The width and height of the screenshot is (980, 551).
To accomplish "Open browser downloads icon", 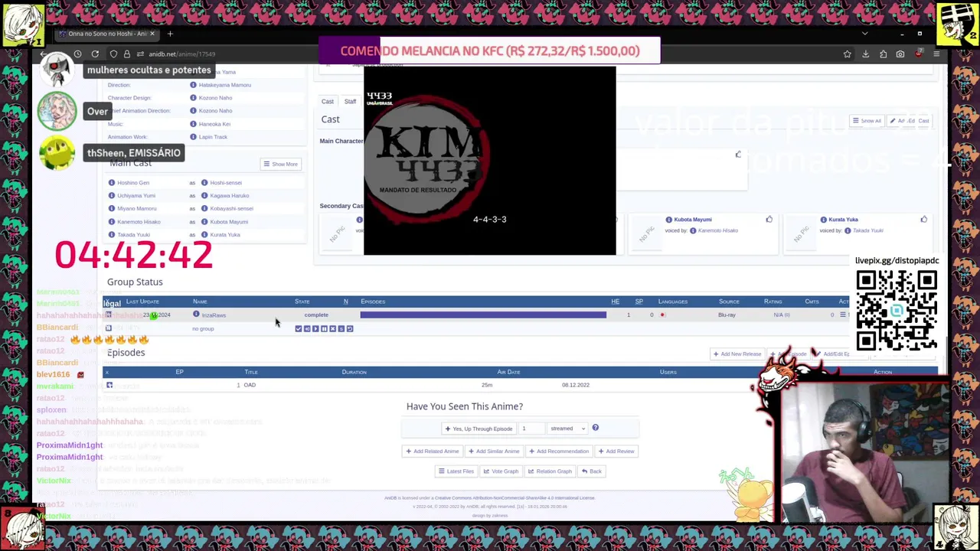I will 865,54.
